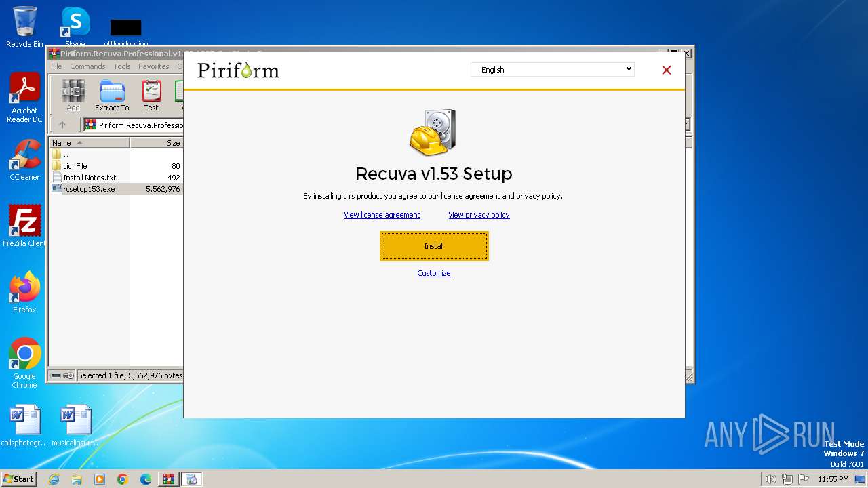This screenshot has width=868, height=488.
Task: Open the Customize link
Action: click(x=434, y=273)
